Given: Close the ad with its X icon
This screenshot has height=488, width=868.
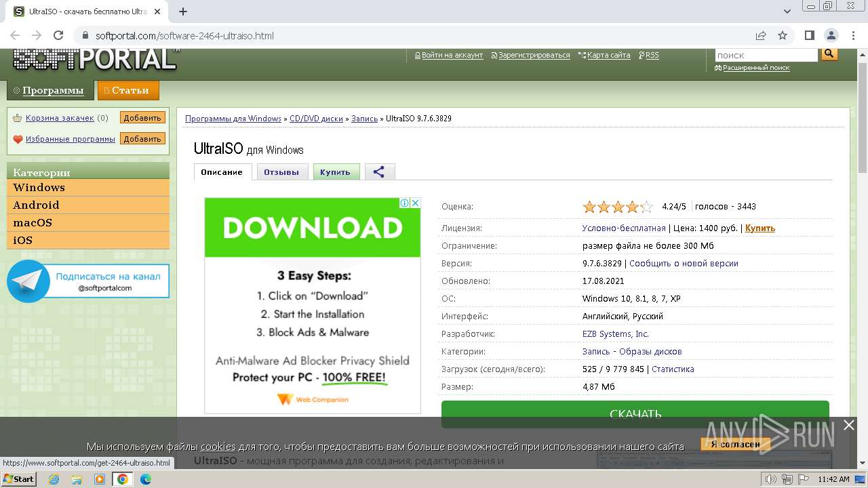Looking at the screenshot, I should [416, 203].
